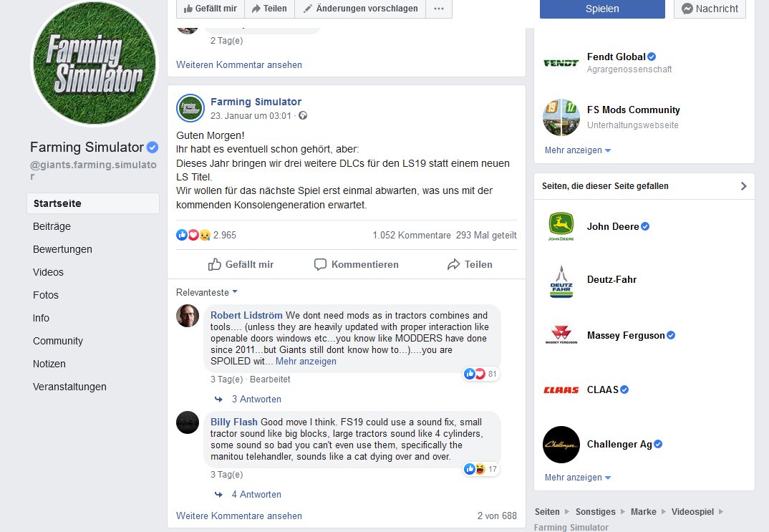Open the Relevanteste comment sort dropdown

pyautogui.click(x=207, y=292)
